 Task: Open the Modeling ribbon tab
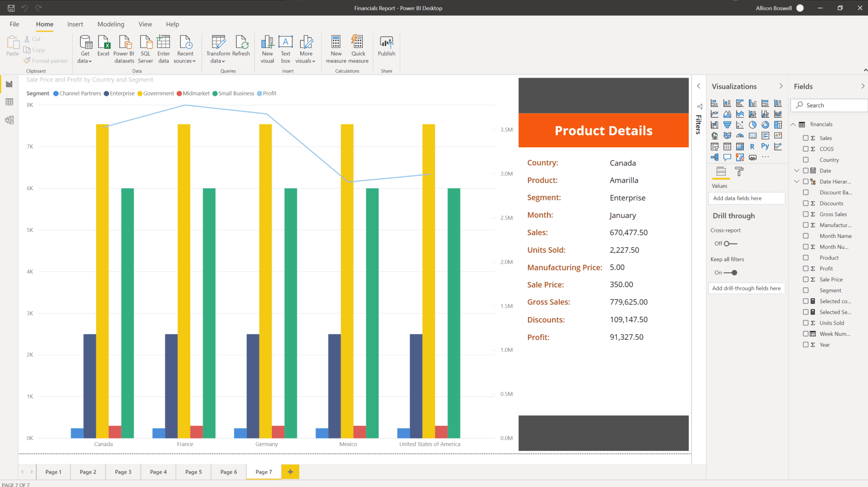coord(111,24)
